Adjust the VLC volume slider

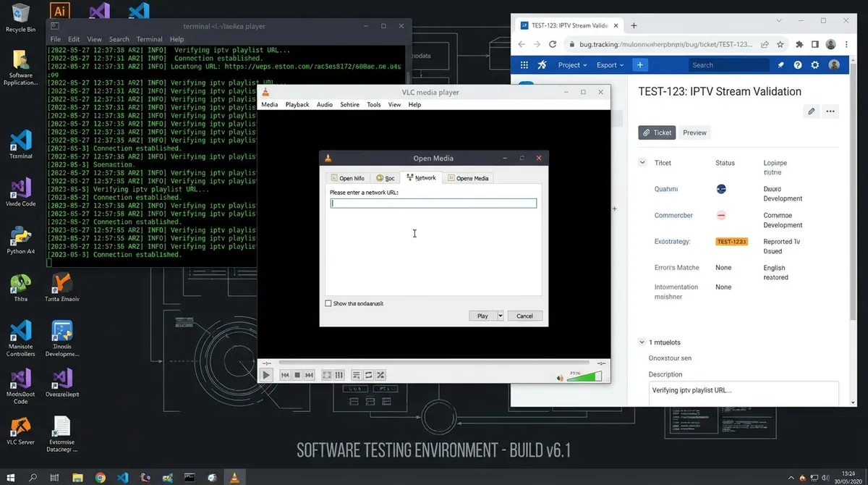click(x=584, y=376)
